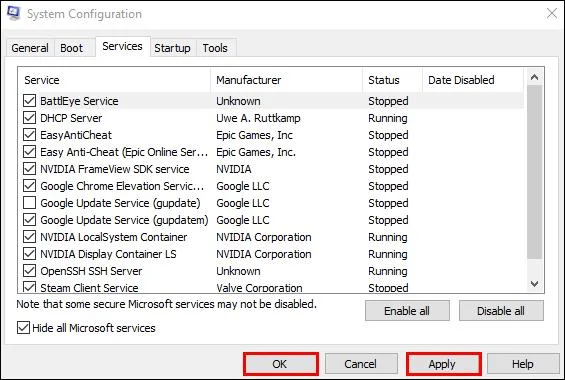Click the scrollbar down arrow
Image resolution: width=565 pixels, height=380 pixels.
(535, 284)
